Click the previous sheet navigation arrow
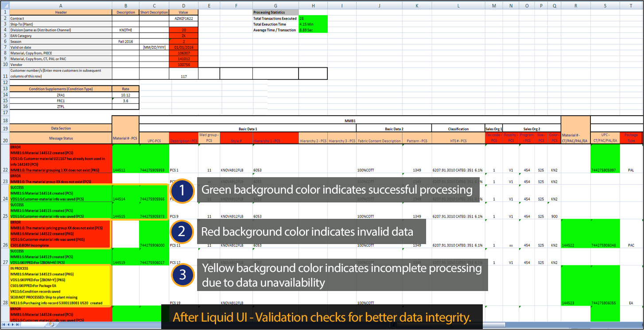This screenshot has width=644, height=330. click(8, 325)
